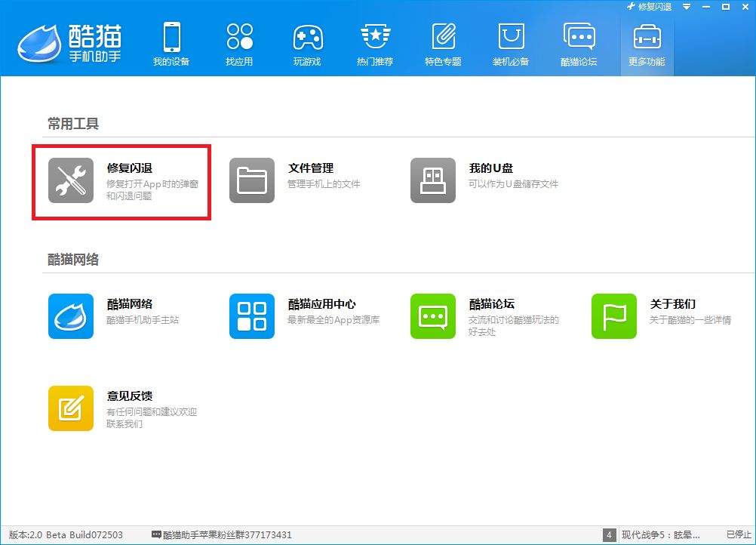756x545 pixels.
Task: Open 装机必备 shopping bag icon
Action: (x=511, y=37)
